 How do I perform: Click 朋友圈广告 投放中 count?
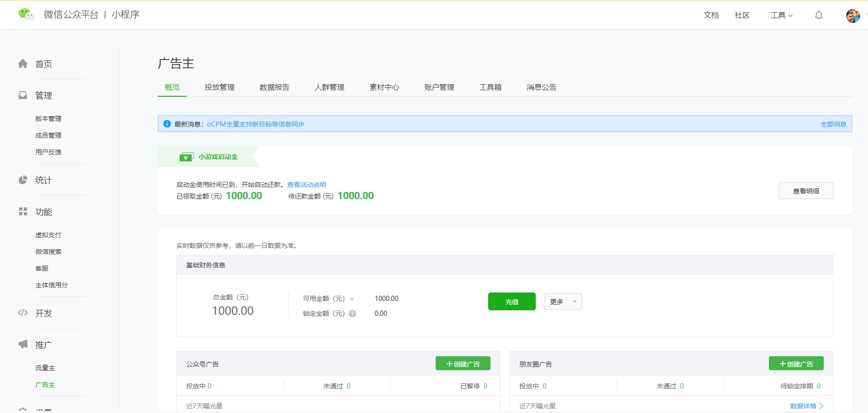[545, 386]
